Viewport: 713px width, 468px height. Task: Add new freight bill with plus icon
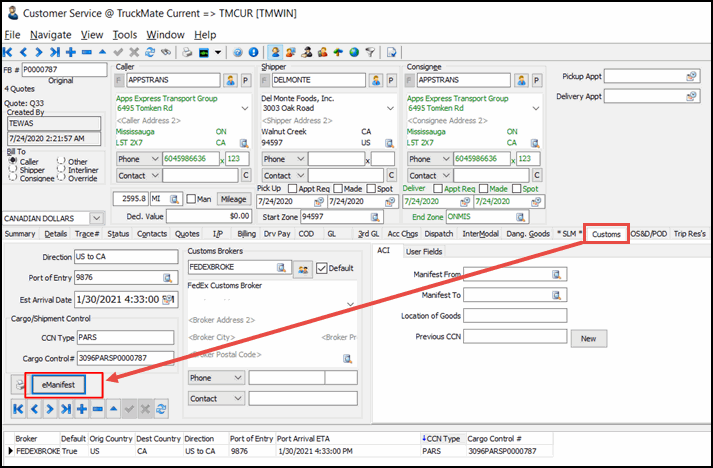[x=71, y=52]
